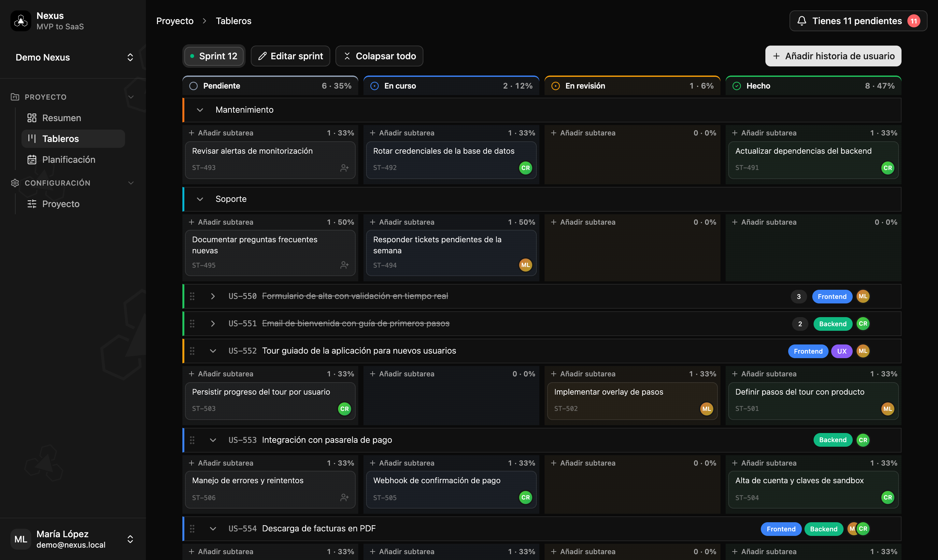The image size is (938, 560).
Task: Collapse user story US-553
Action: click(x=213, y=440)
